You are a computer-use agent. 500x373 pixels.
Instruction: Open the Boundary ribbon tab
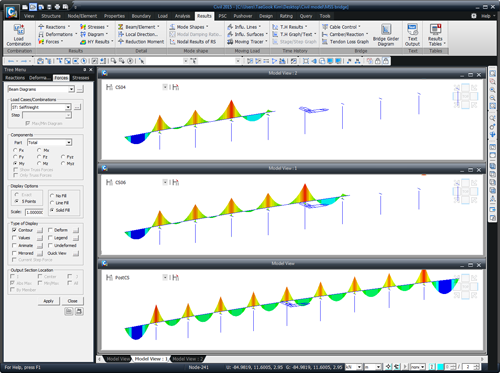click(141, 16)
